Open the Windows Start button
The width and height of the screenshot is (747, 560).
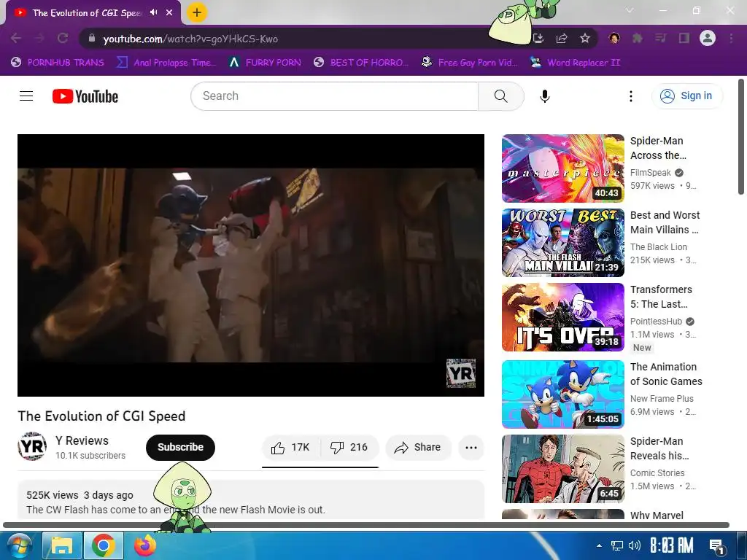(x=18, y=545)
